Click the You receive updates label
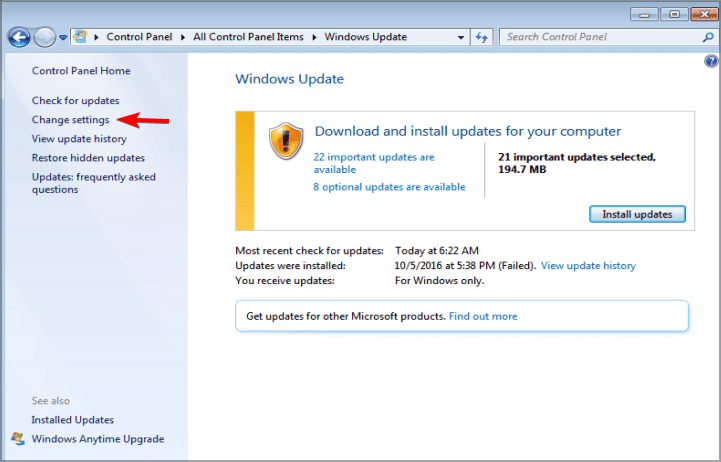Screen dimensions: 721x462 285,280
